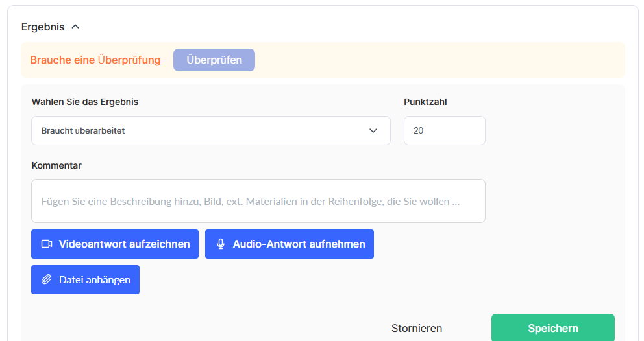Click the microphone icon

221,244
